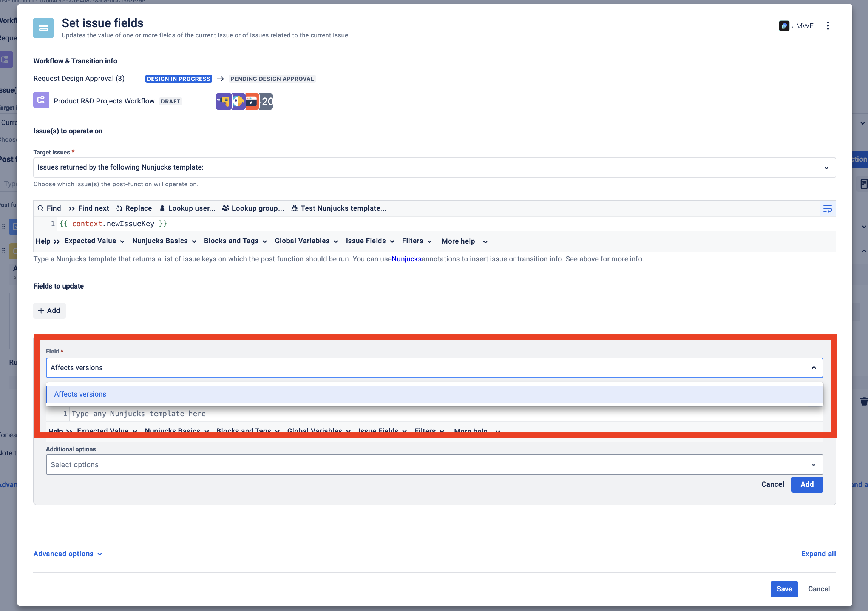868x611 pixels.
Task: Open the three-dot more options menu
Action: point(828,26)
